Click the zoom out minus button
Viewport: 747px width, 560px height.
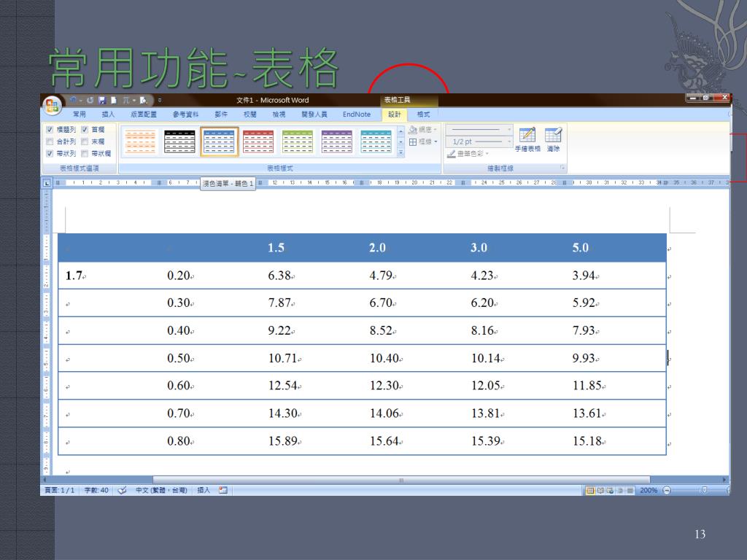pos(667,490)
